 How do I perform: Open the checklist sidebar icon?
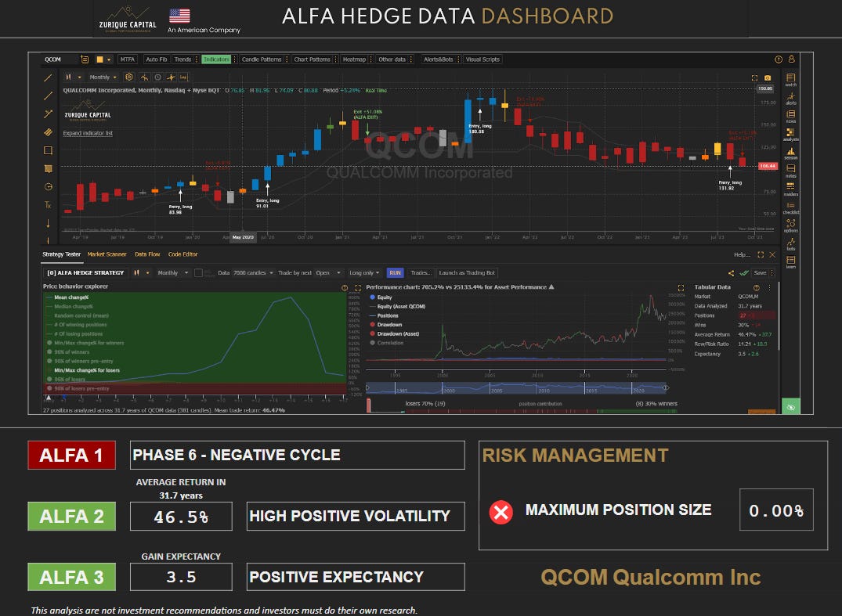tap(790, 207)
